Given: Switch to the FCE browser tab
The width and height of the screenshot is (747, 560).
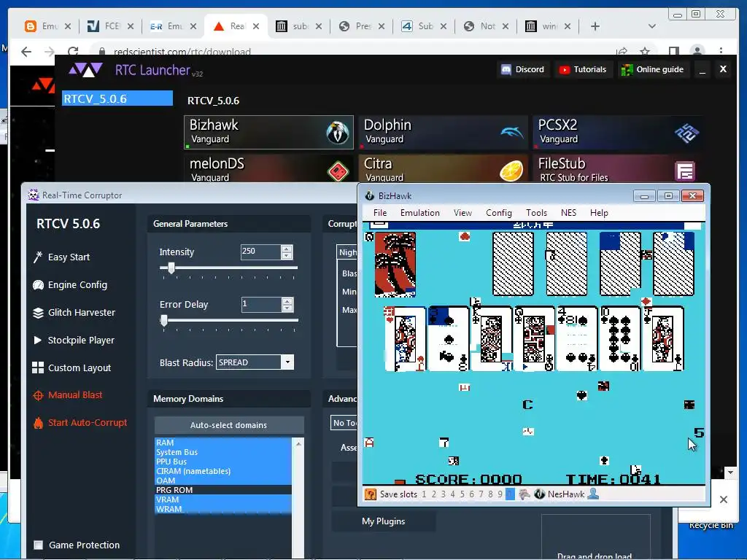Looking at the screenshot, I should pyautogui.click(x=109, y=26).
